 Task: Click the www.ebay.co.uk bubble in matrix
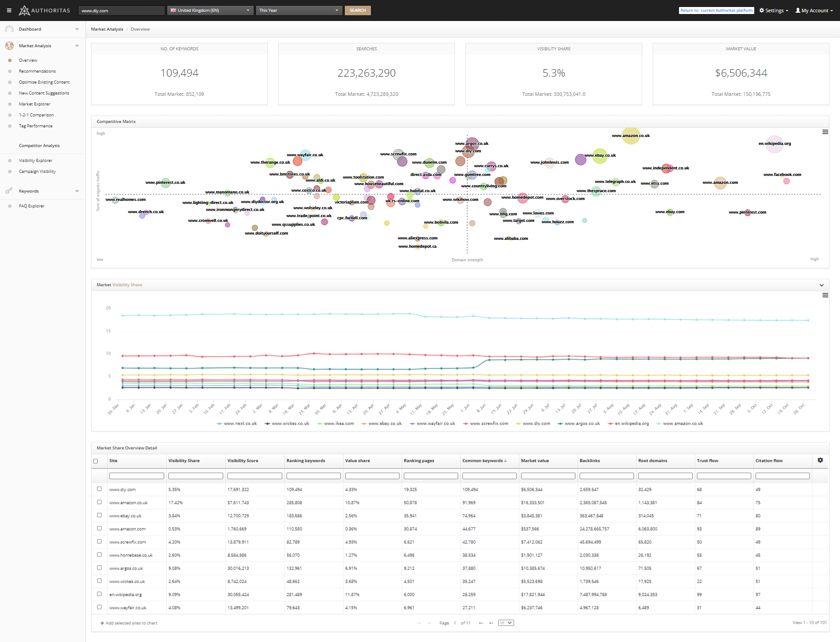point(600,156)
